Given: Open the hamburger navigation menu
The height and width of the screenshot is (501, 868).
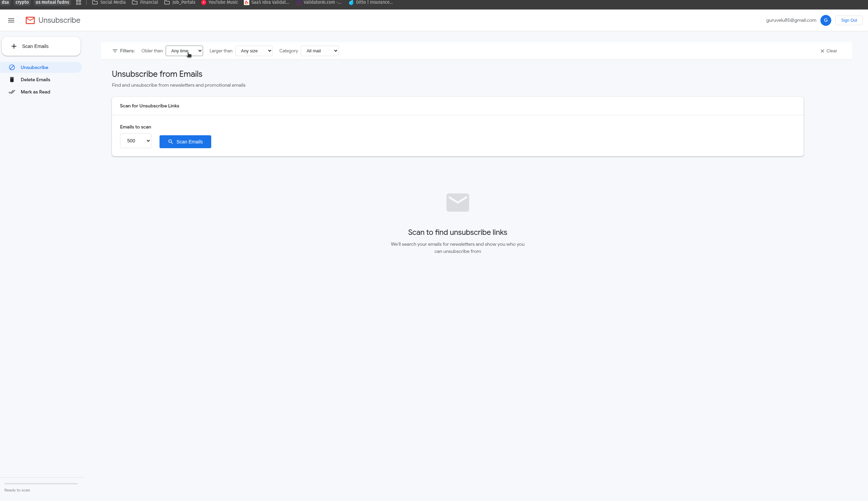Looking at the screenshot, I should click(x=11, y=20).
